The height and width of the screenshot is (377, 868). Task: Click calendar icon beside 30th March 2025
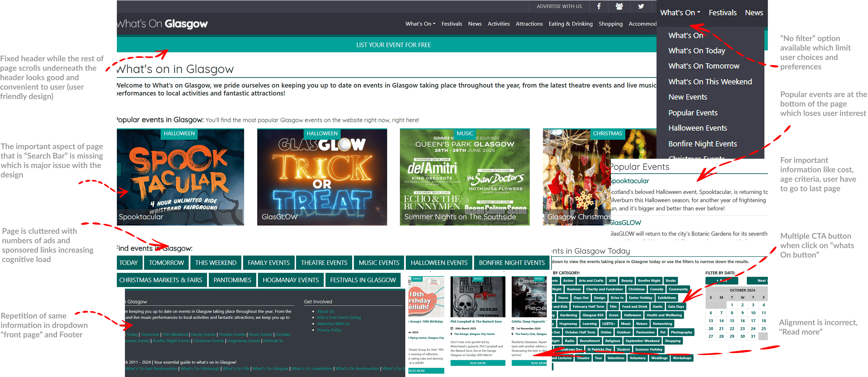coord(452,328)
